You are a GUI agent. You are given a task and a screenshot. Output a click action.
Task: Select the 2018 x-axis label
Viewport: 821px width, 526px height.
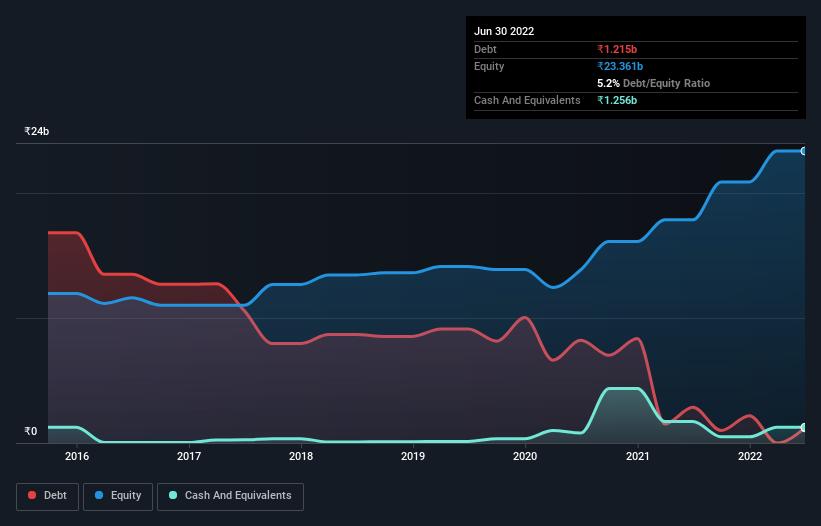point(301,456)
